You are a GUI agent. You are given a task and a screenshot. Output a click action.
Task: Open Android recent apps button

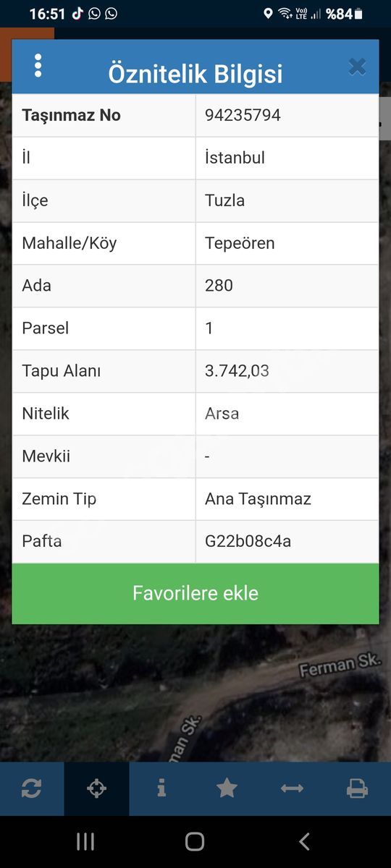pyautogui.click(x=85, y=841)
